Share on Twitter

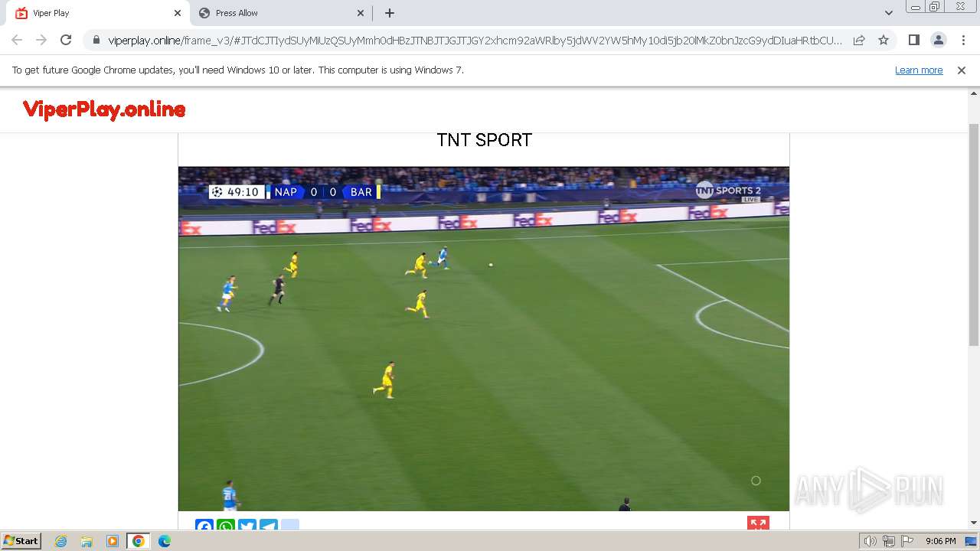tap(247, 525)
